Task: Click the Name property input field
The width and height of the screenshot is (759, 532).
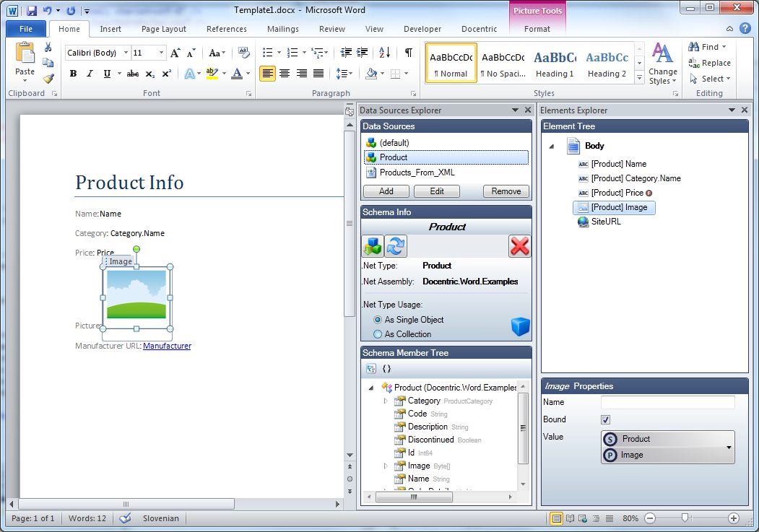Action: point(667,402)
